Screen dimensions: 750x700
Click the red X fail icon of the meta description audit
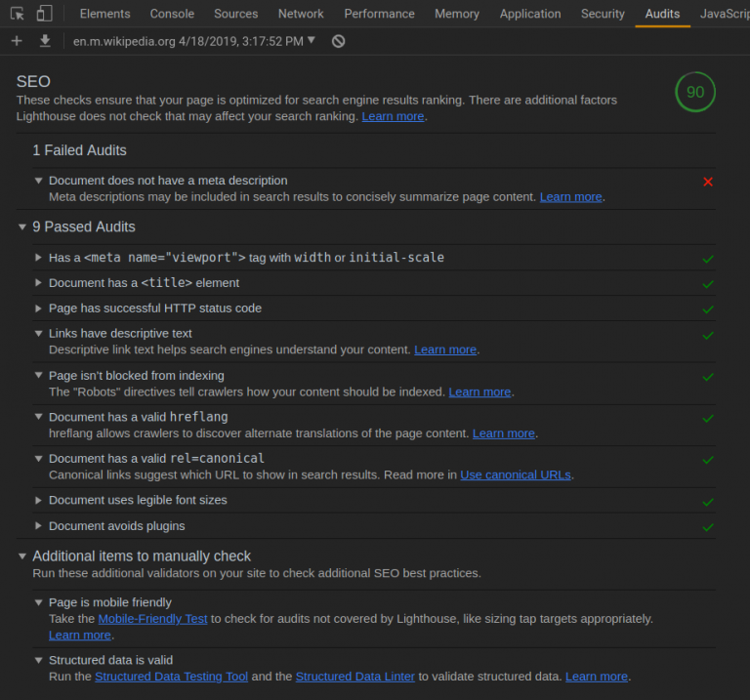coord(708,182)
